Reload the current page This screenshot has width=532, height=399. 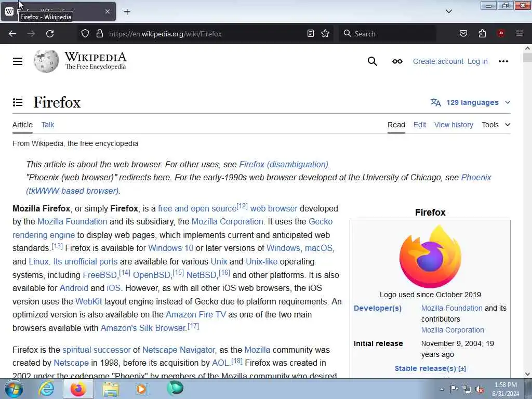coord(50,34)
